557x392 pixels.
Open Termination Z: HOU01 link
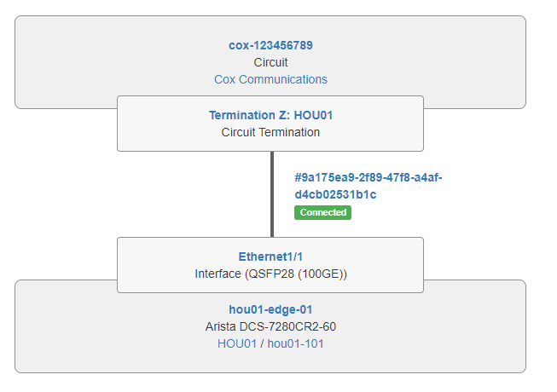270,115
